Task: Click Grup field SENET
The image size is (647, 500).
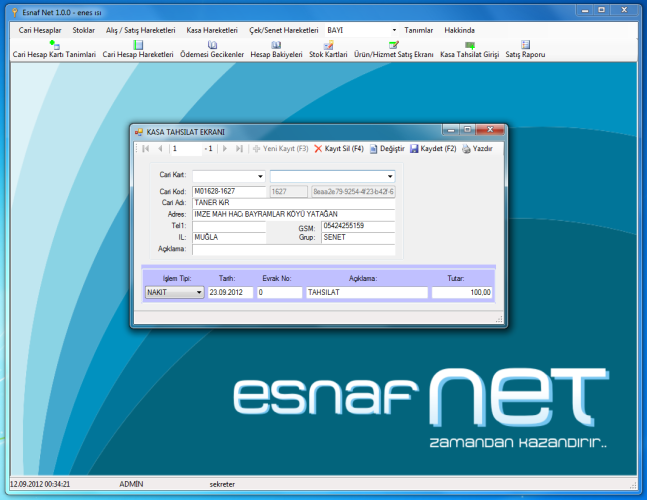Action: click(x=358, y=237)
